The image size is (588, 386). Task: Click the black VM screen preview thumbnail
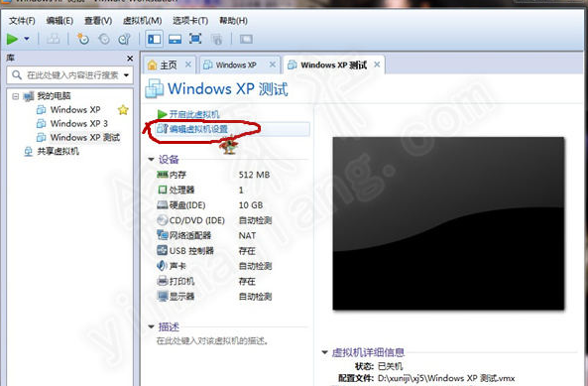(x=448, y=223)
